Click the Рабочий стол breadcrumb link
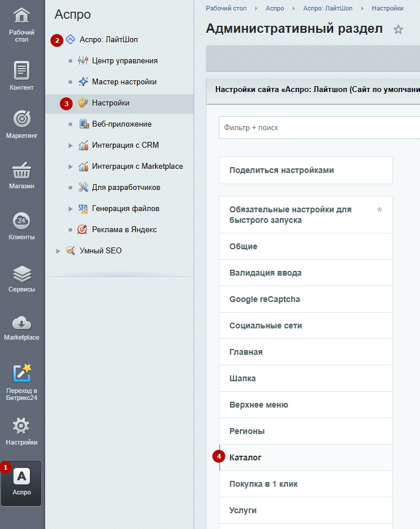420x529 pixels. click(226, 8)
